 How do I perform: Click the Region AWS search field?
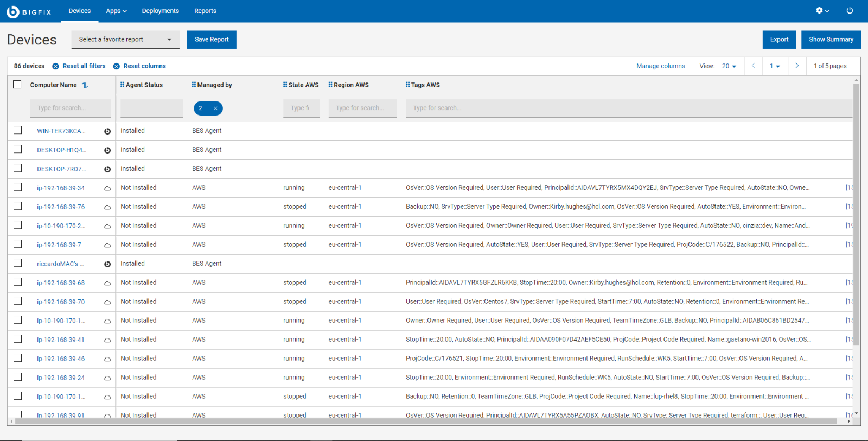pos(362,108)
